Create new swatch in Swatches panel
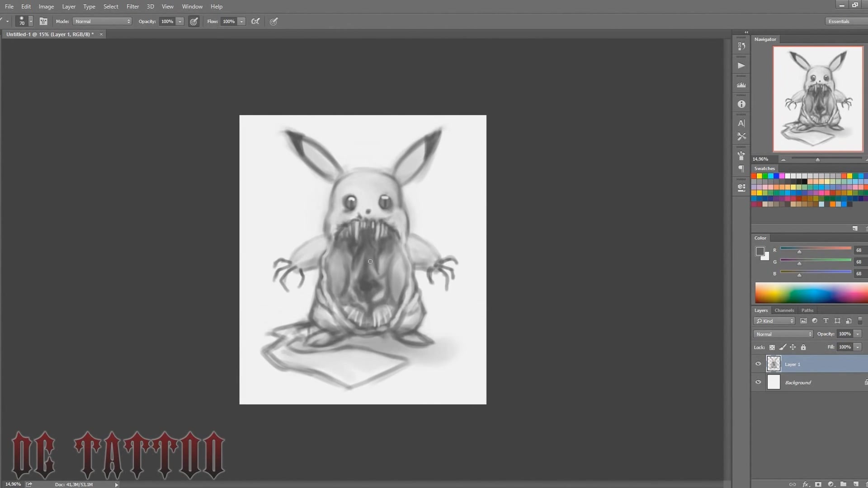This screenshot has height=488, width=868. point(855,228)
